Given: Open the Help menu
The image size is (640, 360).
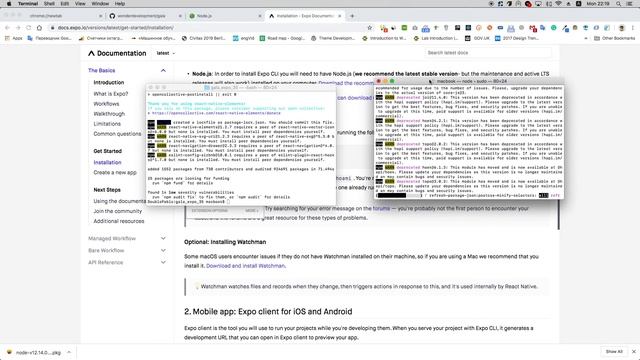Looking at the screenshot, I should tap(120, 4).
